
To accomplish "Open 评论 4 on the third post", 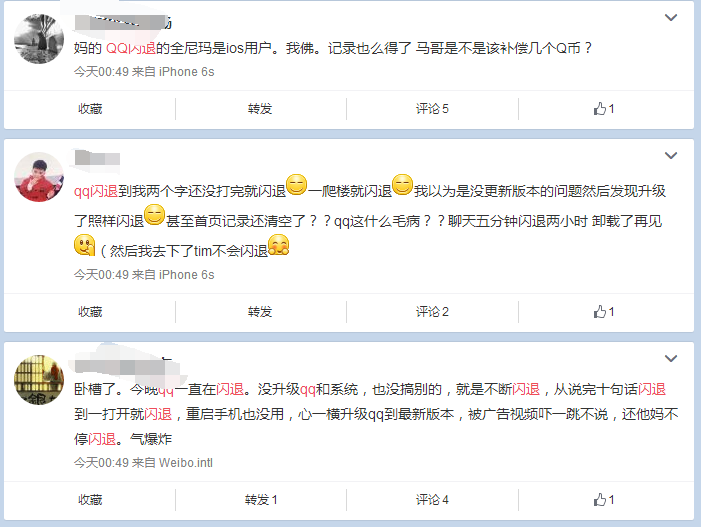I will point(432,499).
